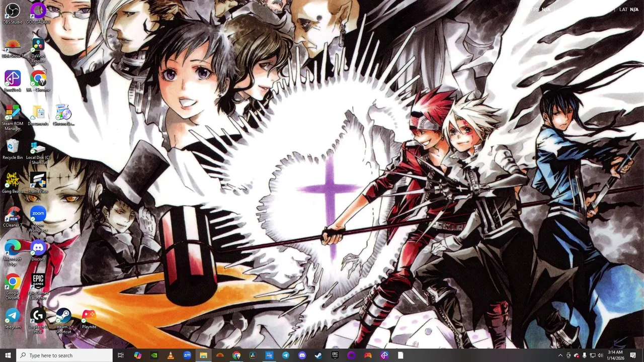The height and width of the screenshot is (362, 644).
Task: Select the Steam ROM Manager desktop icon
Action: coord(13,118)
